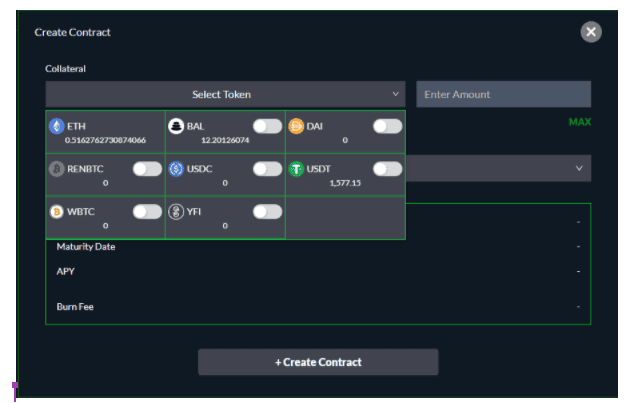Expand the second dropdown chevron below MAX
Screen dimensions: 625x403
coord(579,168)
